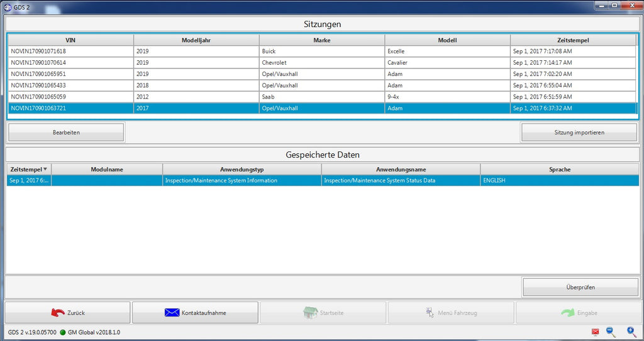Viewport: 644px width, 341px height.
Task: Select Inspection/Maintenance System Information cell
Action: (242, 181)
